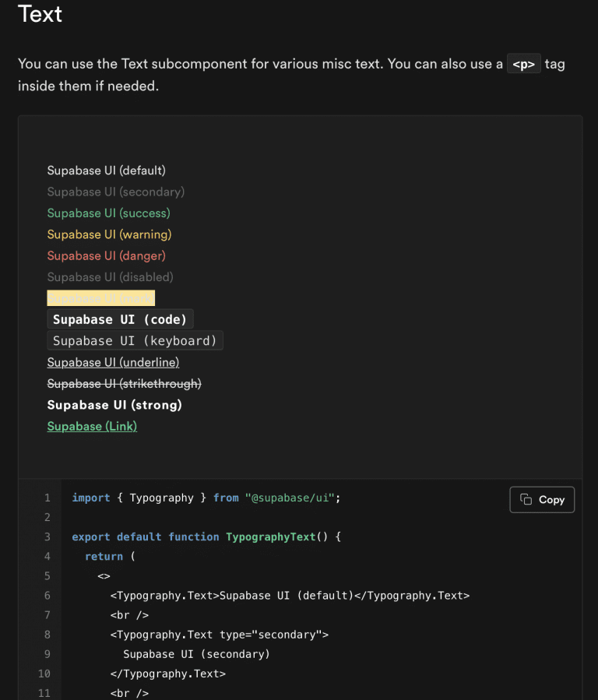This screenshot has height=700, width=598.
Task: Click the yellow highlighted mark text sample
Action: pos(101,298)
